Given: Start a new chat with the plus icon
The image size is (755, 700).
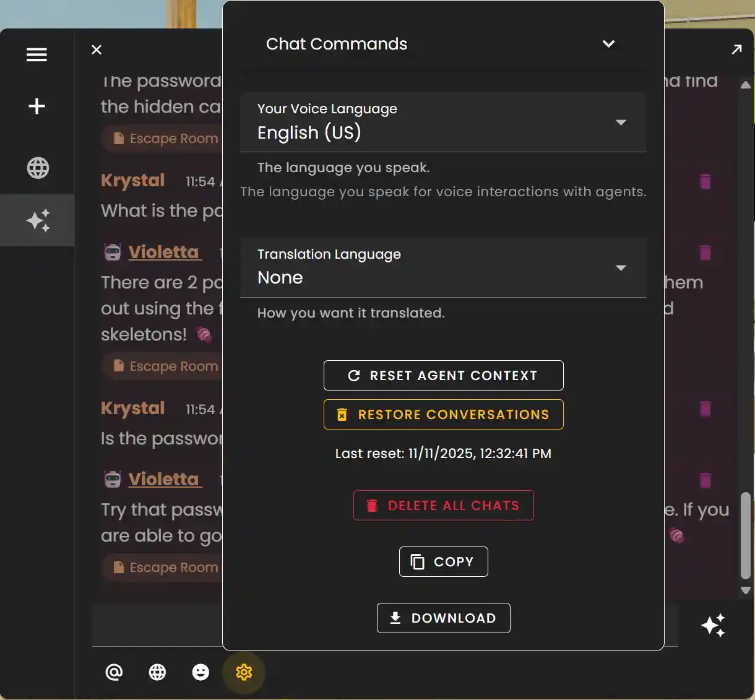Looking at the screenshot, I should point(37,106).
